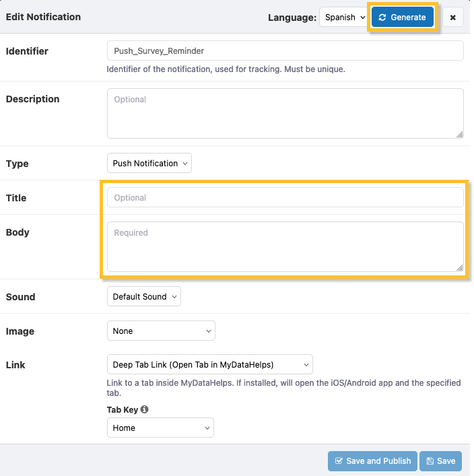Open the Default Sound dropdown

[144, 296]
